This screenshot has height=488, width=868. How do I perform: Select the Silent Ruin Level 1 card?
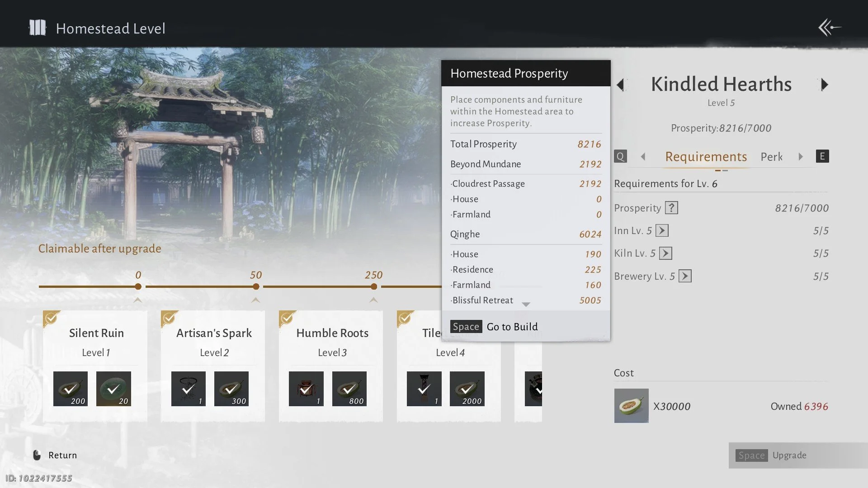point(95,366)
